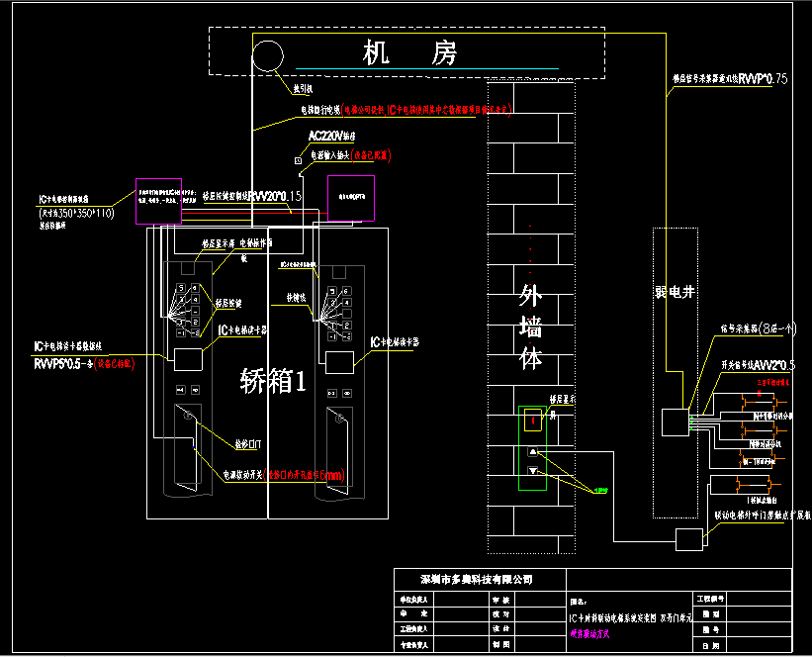Click the small AC220V power socket symbol

click(298, 159)
